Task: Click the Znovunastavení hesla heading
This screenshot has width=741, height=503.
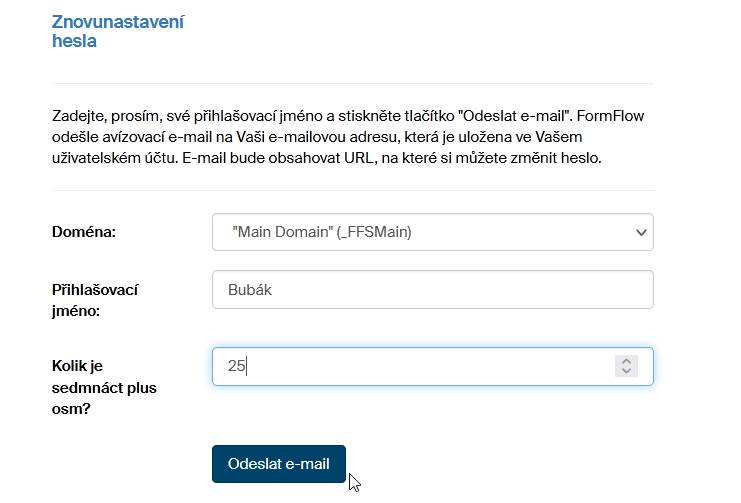Action: pyautogui.click(x=118, y=31)
